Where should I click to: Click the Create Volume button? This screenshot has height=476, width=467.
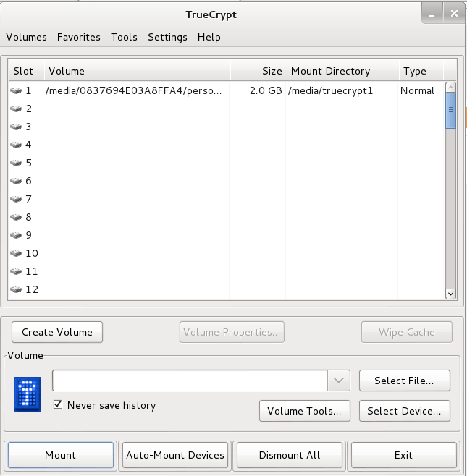(57, 332)
